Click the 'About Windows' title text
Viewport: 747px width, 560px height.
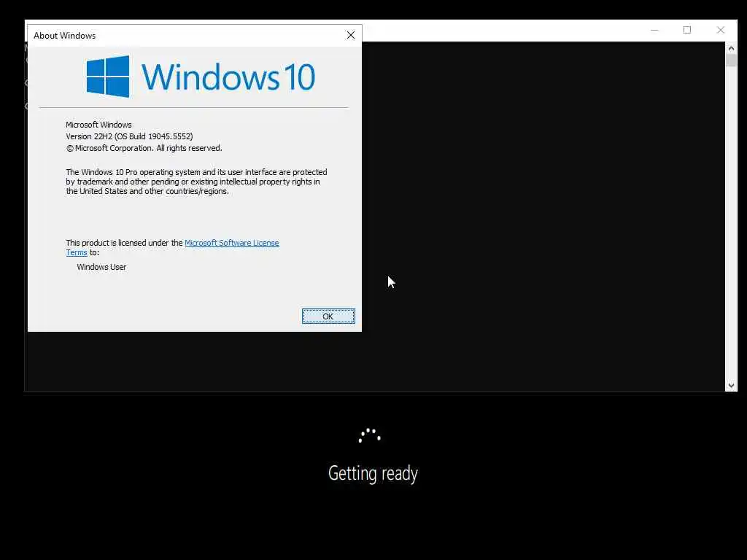65,36
